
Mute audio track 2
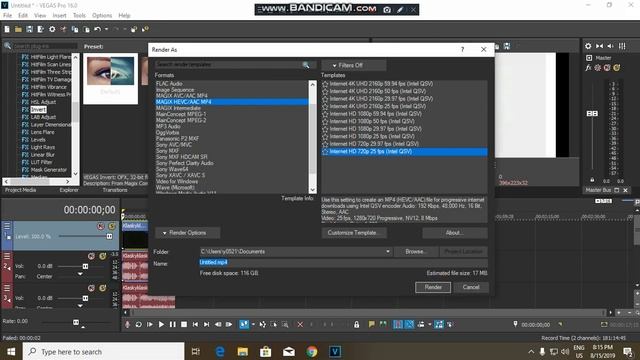coord(91,256)
